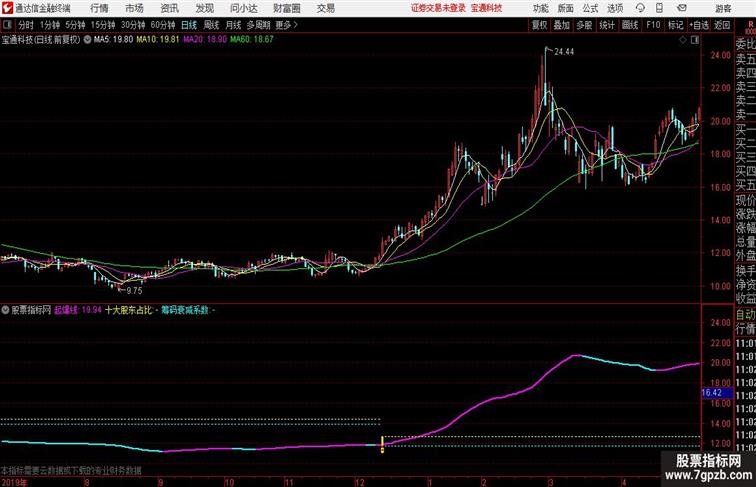Click the 证券交易未登录 login link
Image resolution: width=756 pixels, height=487 pixels.
pyautogui.click(x=438, y=8)
